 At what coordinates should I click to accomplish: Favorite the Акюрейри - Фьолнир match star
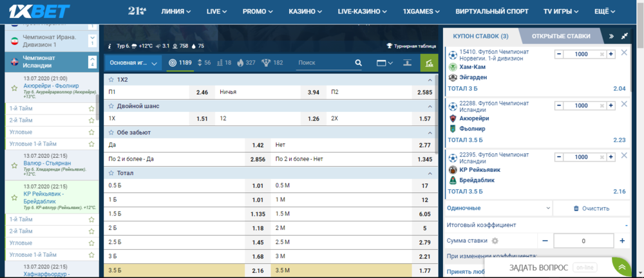[14, 88]
